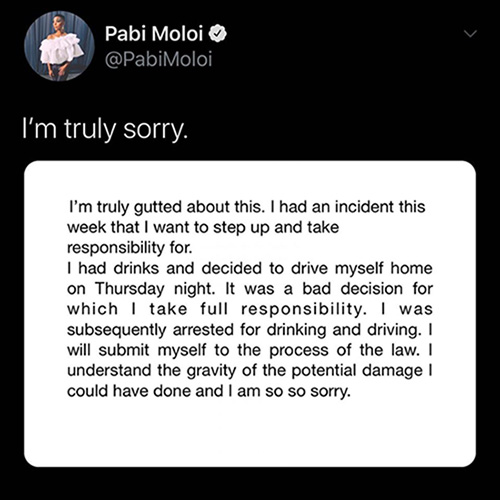Click the word "gravity" in the statement

coord(211,371)
